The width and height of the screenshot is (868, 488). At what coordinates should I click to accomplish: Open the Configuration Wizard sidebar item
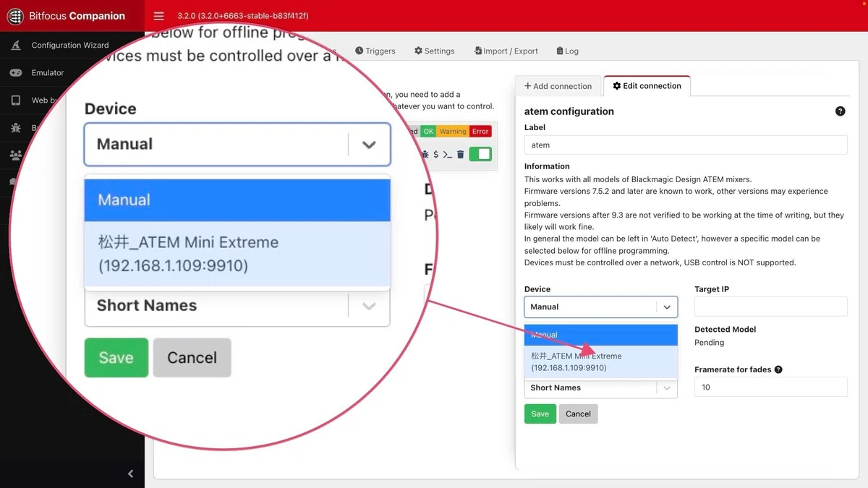(x=70, y=45)
